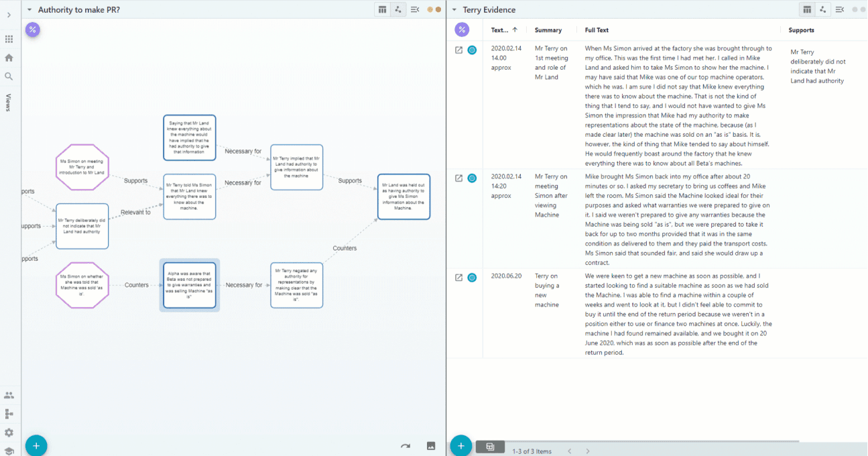868x456 pixels.
Task: Click summary 'Terry on buying a new machine'
Action: click(x=548, y=290)
